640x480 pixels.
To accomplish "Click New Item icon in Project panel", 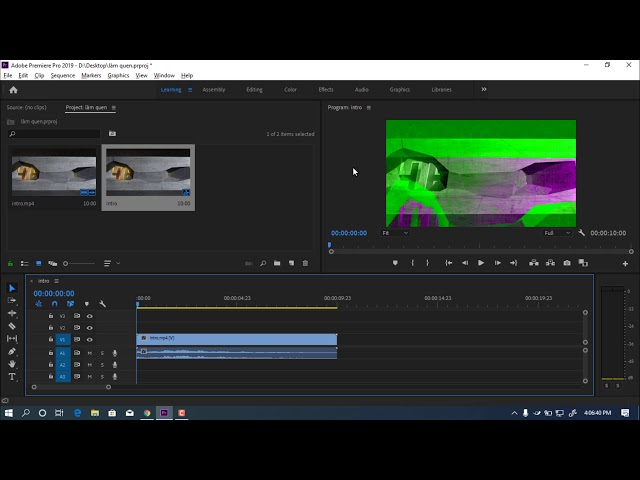I will (291, 263).
